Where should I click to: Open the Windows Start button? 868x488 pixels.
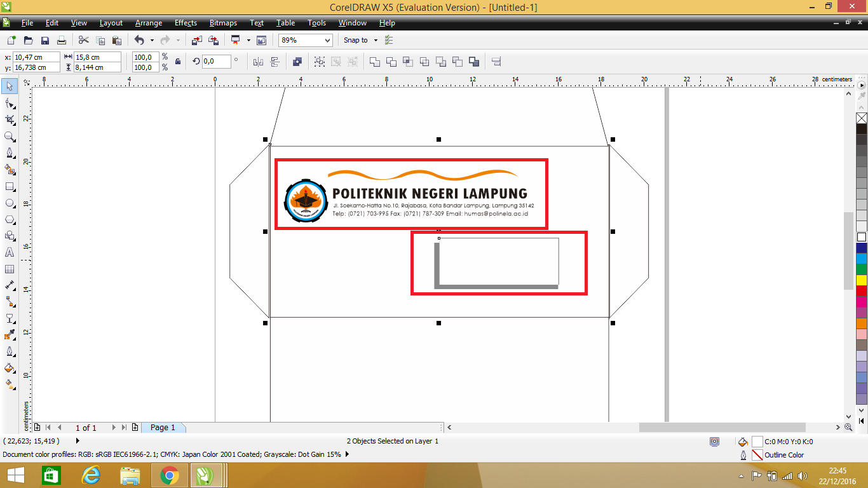point(15,475)
